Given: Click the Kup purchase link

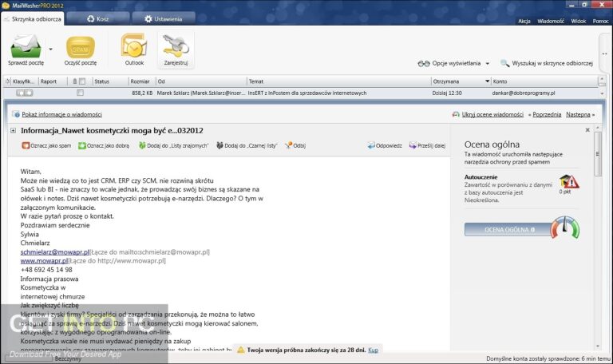Looking at the screenshot, I should (373, 350).
